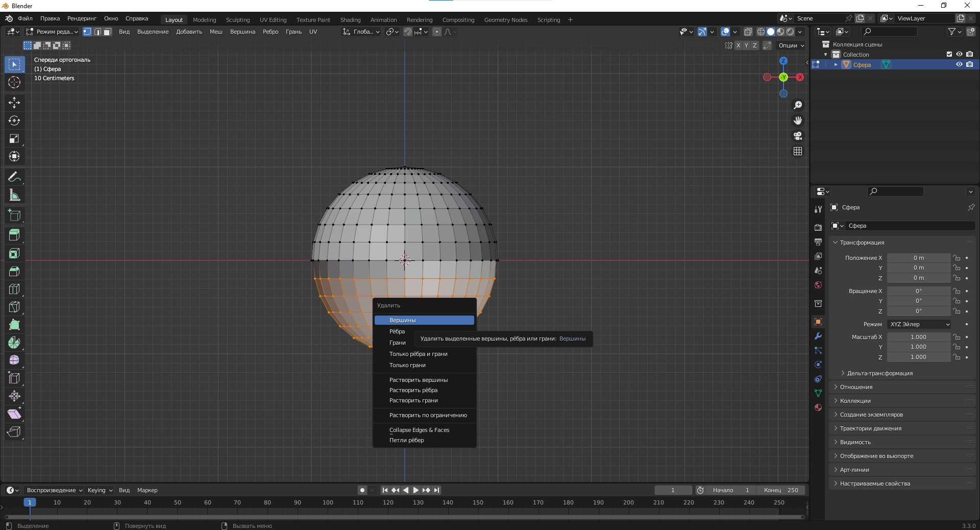The image size is (980, 530).
Task: Click the current frame marker 1
Action: [30, 502]
